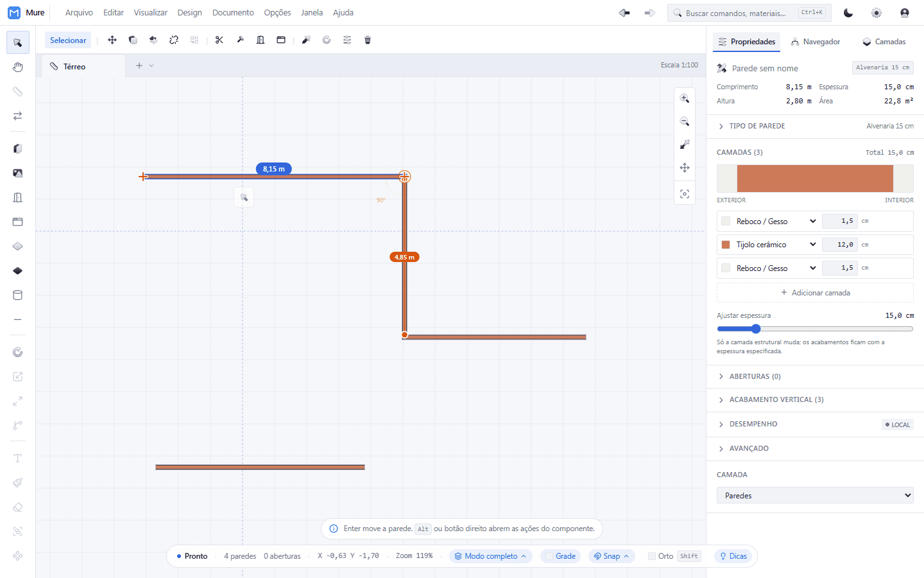This screenshot has height=578, width=924.
Task: Toggle the Snap option
Action: point(612,556)
